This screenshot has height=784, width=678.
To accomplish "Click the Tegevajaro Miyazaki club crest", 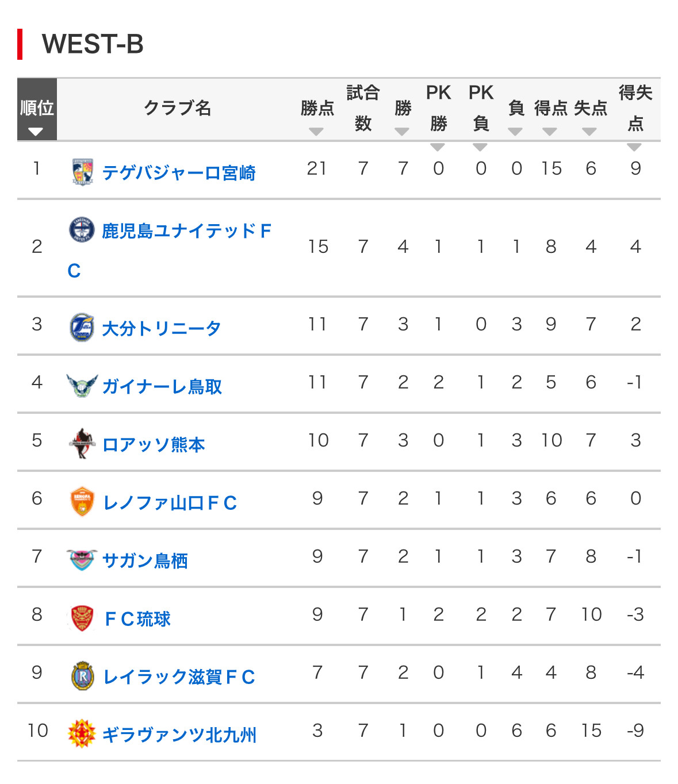I will (82, 172).
